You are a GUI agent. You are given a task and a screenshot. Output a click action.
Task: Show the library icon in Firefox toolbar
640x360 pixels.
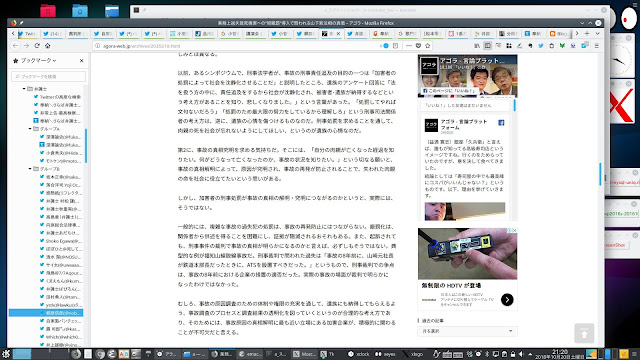(x=477, y=46)
